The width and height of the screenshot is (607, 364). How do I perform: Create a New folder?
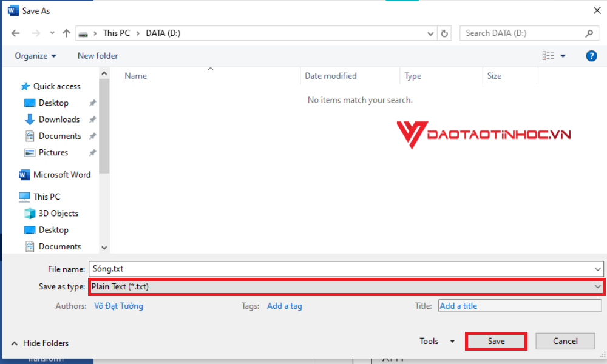click(98, 56)
